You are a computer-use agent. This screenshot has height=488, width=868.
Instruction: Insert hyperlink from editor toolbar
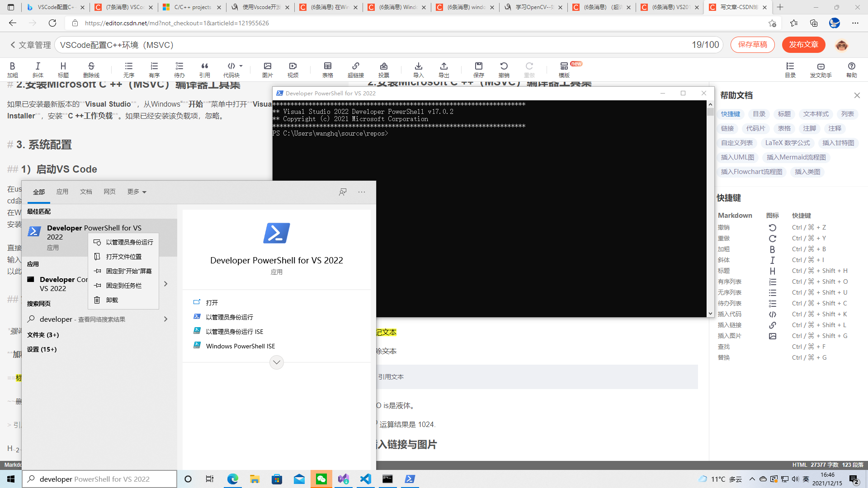click(x=356, y=70)
